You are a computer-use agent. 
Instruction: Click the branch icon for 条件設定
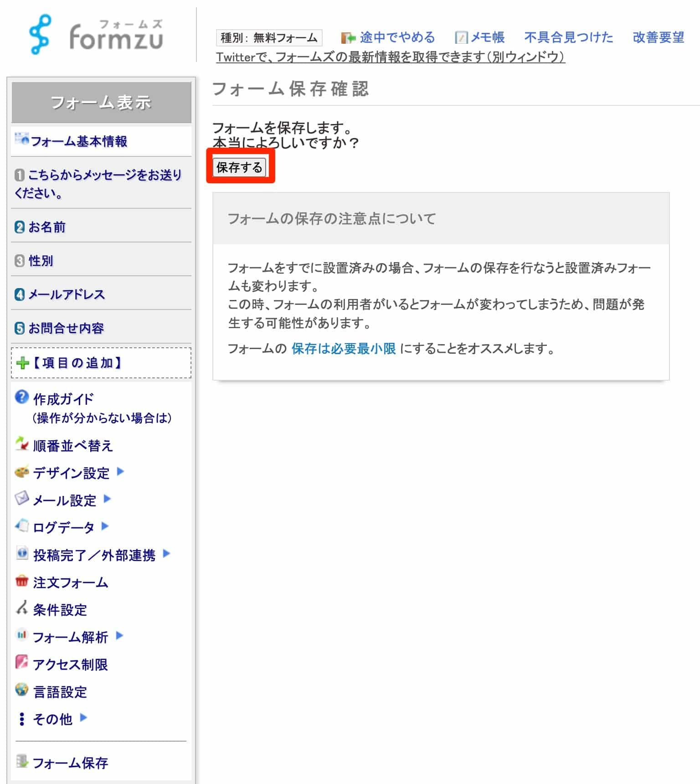pyautogui.click(x=21, y=608)
